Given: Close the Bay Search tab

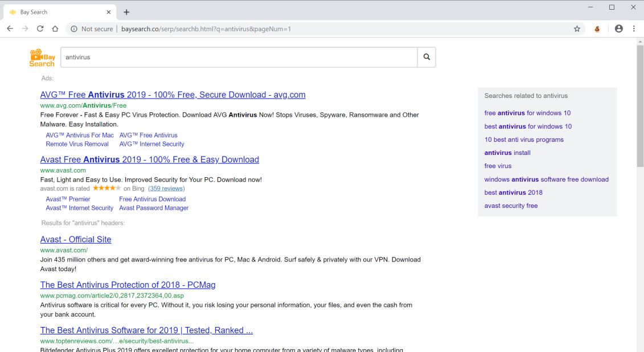Looking at the screenshot, I should [x=108, y=12].
